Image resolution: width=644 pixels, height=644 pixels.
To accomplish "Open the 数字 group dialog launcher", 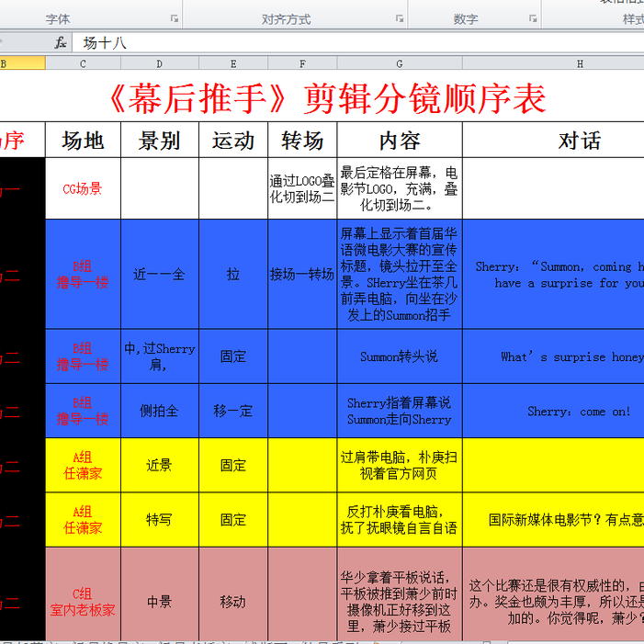I will pyautogui.click(x=533, y=18).
